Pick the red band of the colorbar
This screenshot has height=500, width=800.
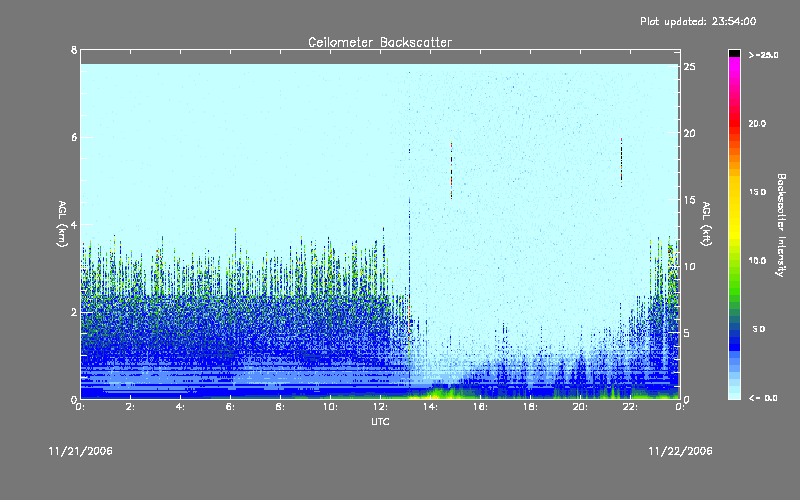coord(734,122)
